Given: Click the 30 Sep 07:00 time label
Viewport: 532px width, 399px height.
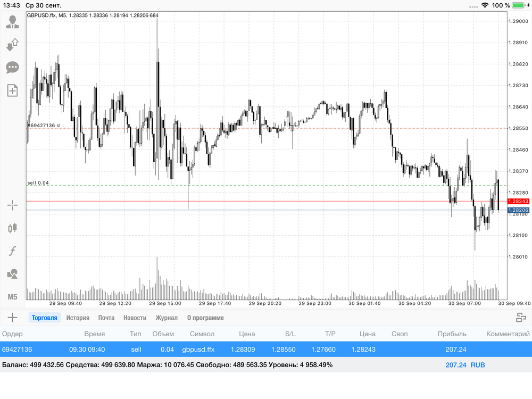Looking at the screenshot, I should click(464, 303).
